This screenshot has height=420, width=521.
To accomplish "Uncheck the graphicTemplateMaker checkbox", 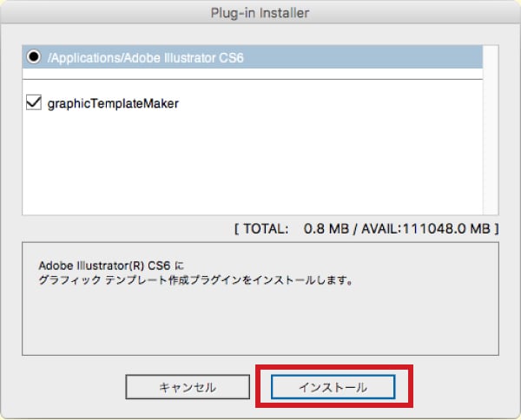I will point(34,102).
